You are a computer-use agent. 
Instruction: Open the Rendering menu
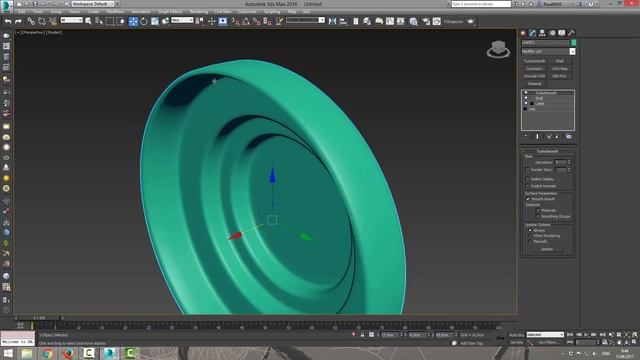199,12
